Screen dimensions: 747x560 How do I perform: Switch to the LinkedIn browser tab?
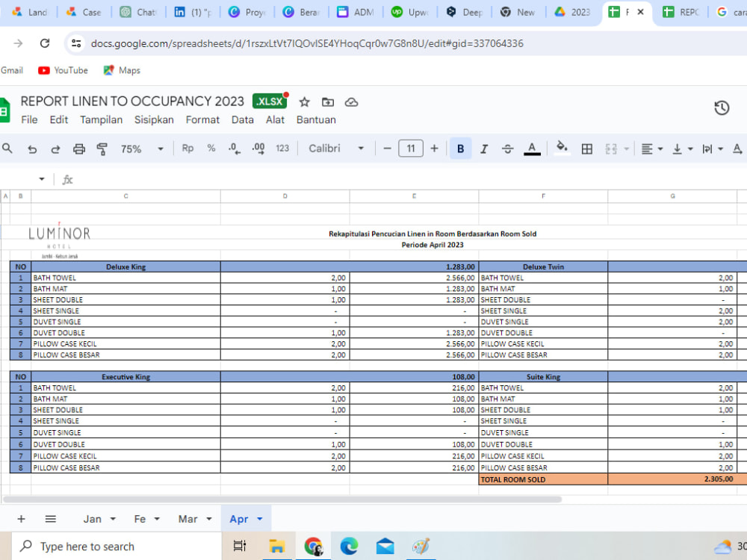tap(193, 12)
